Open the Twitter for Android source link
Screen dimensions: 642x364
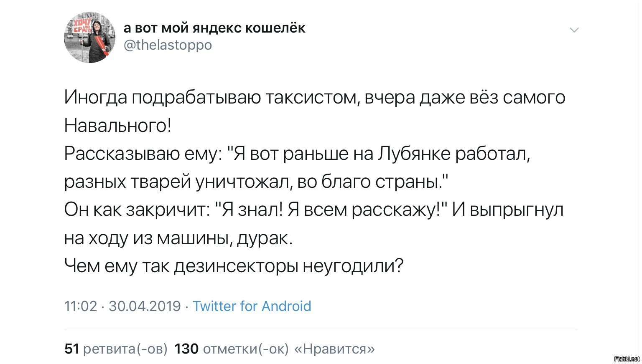coord(252,306)
